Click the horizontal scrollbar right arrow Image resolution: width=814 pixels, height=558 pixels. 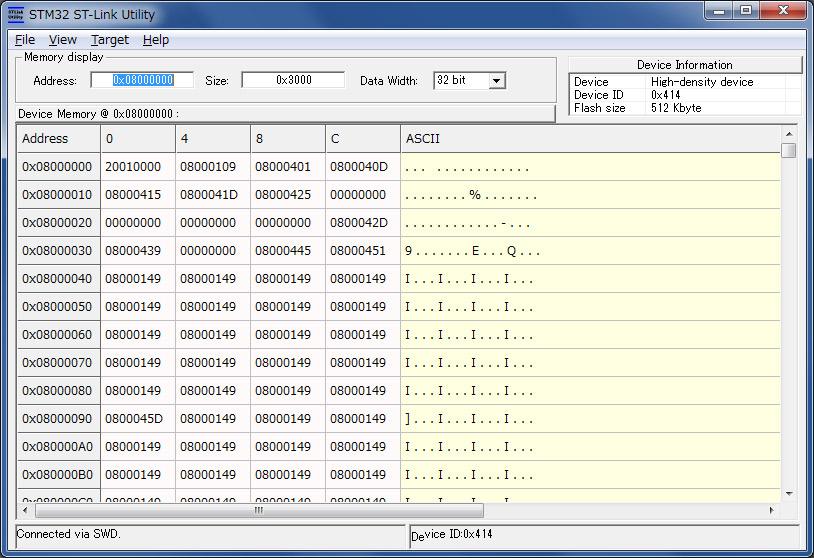[x=771, y=510]
